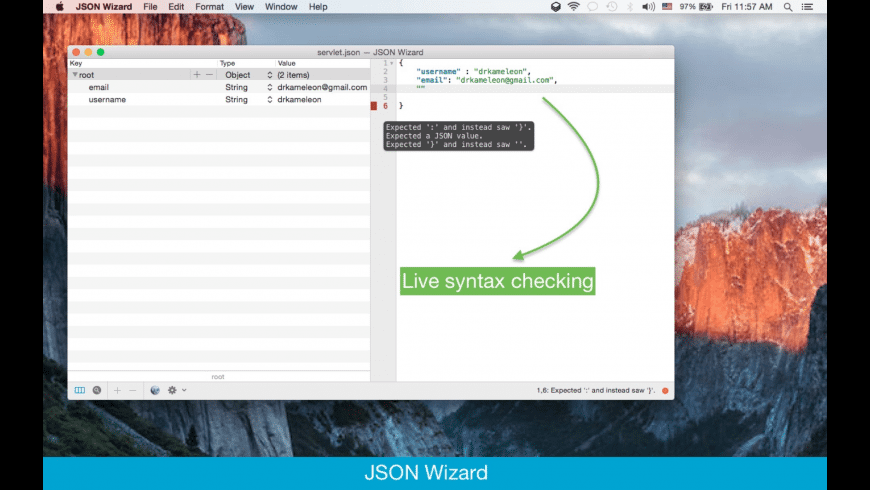
Task: Select the email key cell
Action: click(99, 87)
